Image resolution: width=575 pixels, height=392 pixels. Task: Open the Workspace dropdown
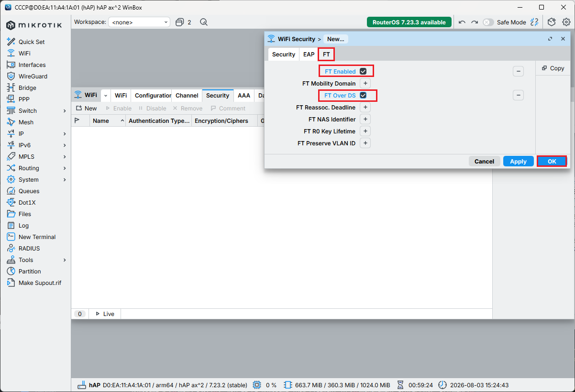point(139,22)
